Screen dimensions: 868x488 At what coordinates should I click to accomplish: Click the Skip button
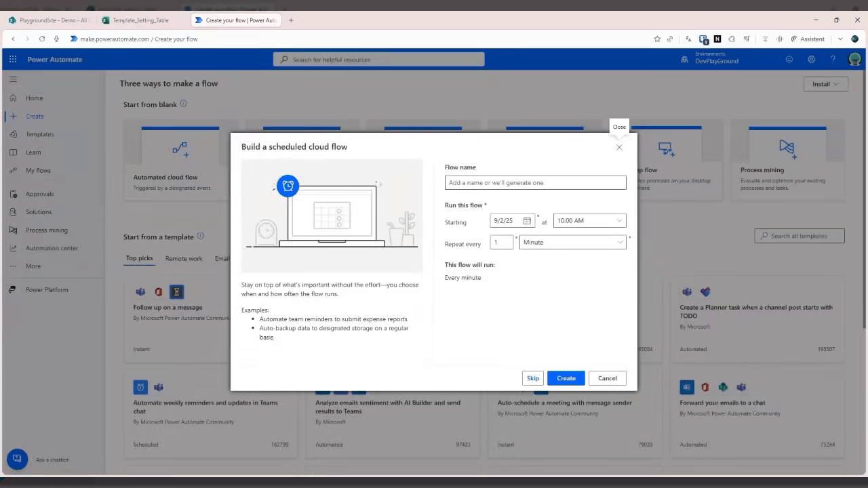click(x=533, y=378)
